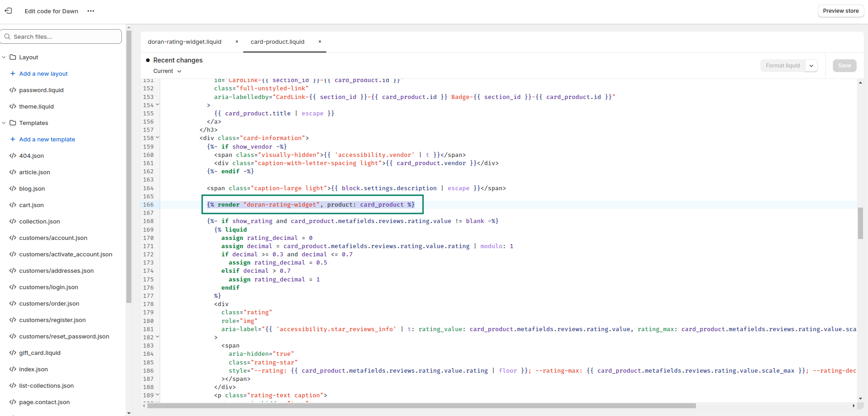868x416 pixels.
Task: Open blog.json template file
Action: tap(32, 189)
